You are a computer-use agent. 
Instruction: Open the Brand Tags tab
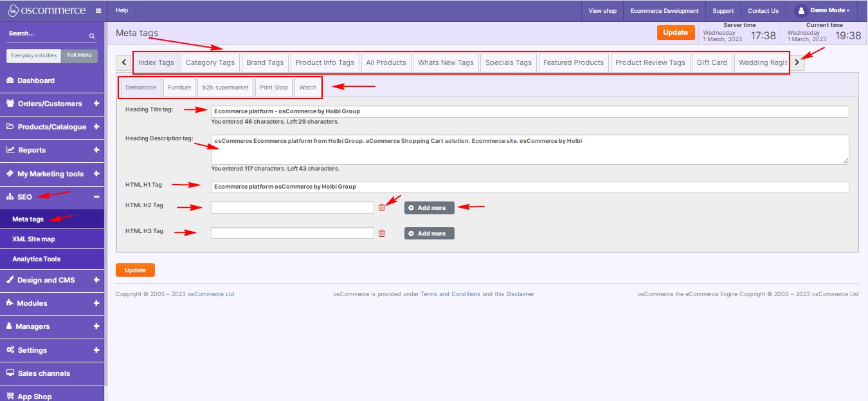(x=265, y=62)
